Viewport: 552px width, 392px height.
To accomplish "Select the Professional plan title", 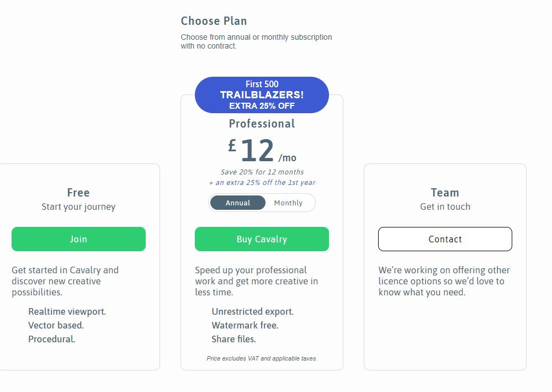I will (262, 124).
